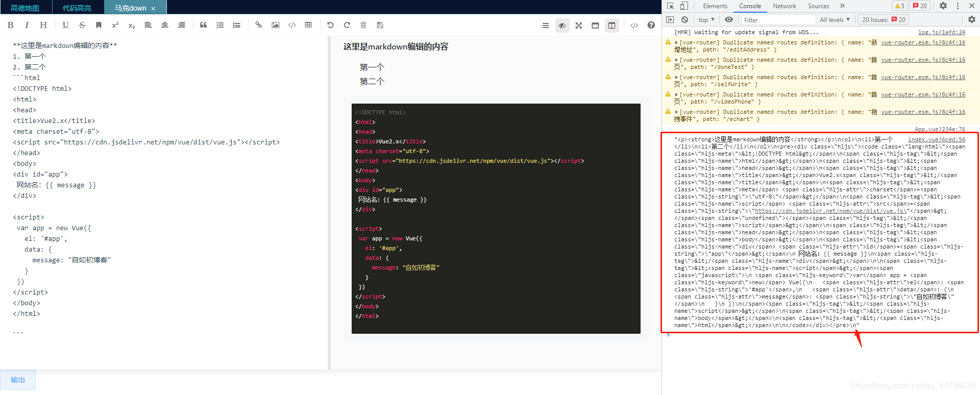Apply bold formatting in the markdown toolbar
980x395 pixels.
[x=11, y=25]
